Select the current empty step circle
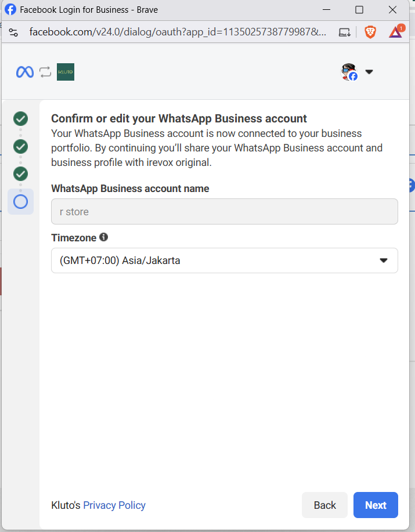This screenshot has width=415, height=532. tap(21, 202)
